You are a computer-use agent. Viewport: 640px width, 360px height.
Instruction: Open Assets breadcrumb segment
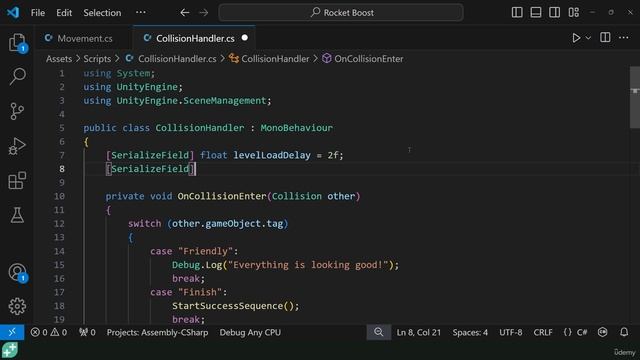(x=59, y=59)
